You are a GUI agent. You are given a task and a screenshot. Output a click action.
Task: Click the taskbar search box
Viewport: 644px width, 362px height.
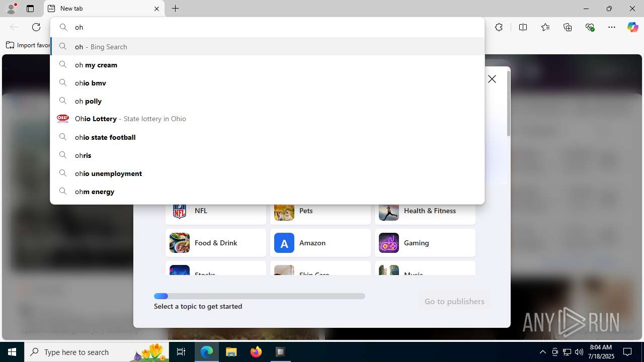tap(97, 352)
